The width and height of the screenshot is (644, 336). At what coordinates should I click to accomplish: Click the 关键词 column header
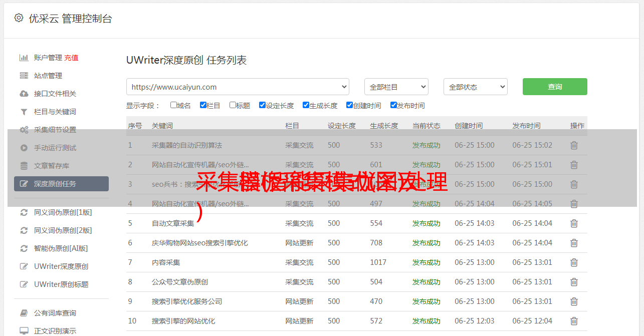(162, 126)
